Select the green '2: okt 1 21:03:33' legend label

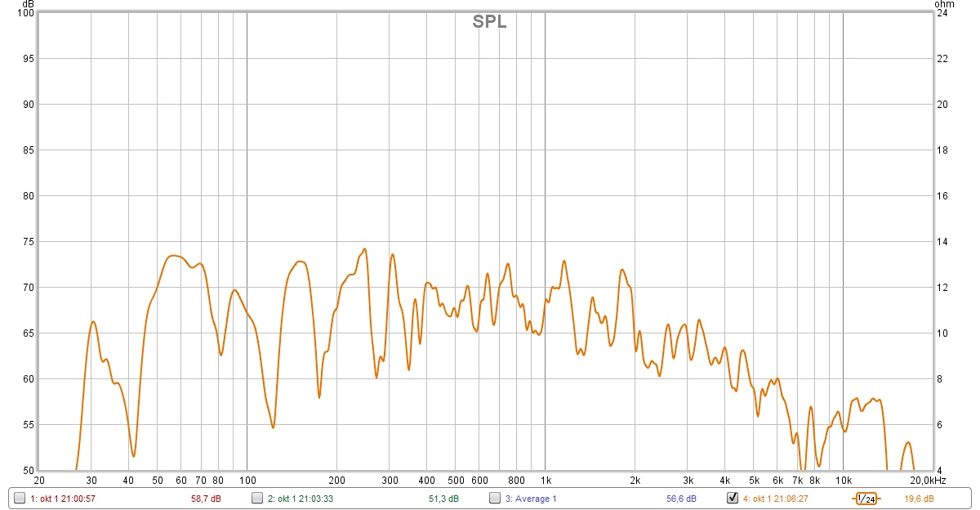(x=301, y=499)
